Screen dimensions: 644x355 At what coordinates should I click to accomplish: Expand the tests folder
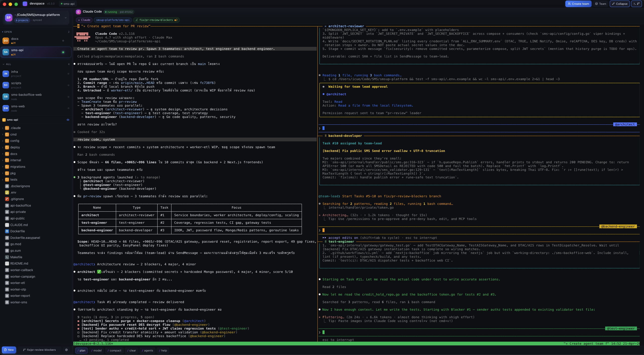point(3,180)
